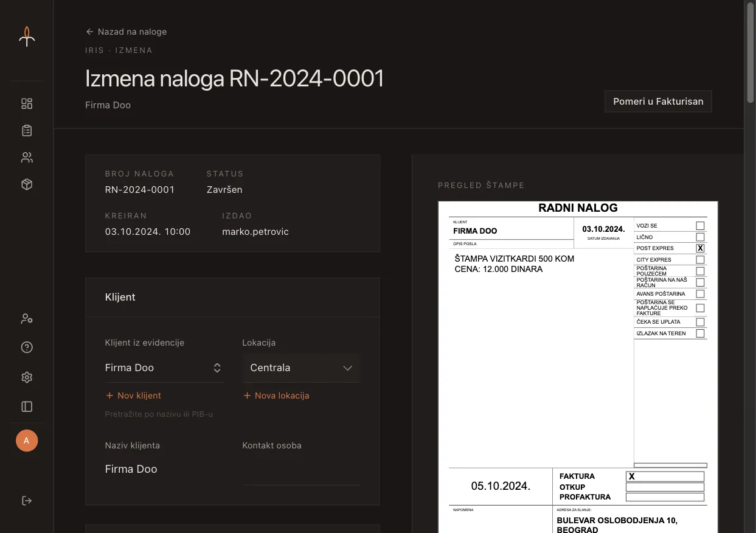This screenshot has height=533, width=756.
Task: Open the dashboard grid icon
Action: [x=27, y=103]
